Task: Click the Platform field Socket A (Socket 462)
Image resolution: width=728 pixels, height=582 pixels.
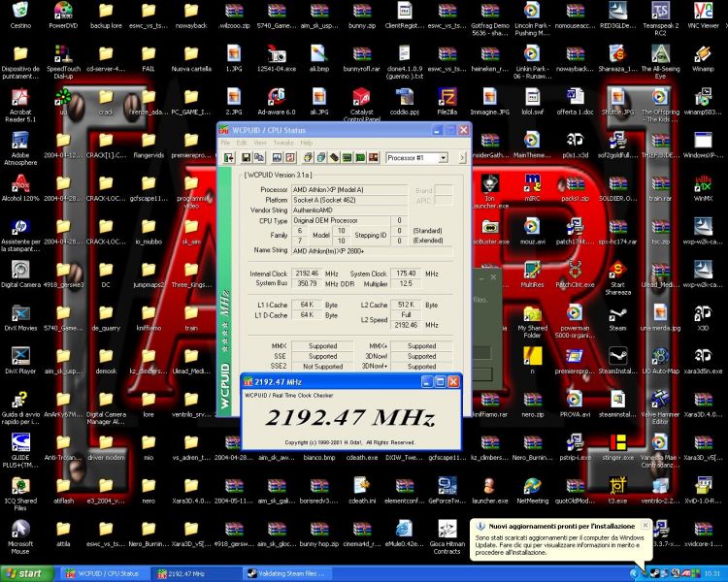Action: coord(349,200)
